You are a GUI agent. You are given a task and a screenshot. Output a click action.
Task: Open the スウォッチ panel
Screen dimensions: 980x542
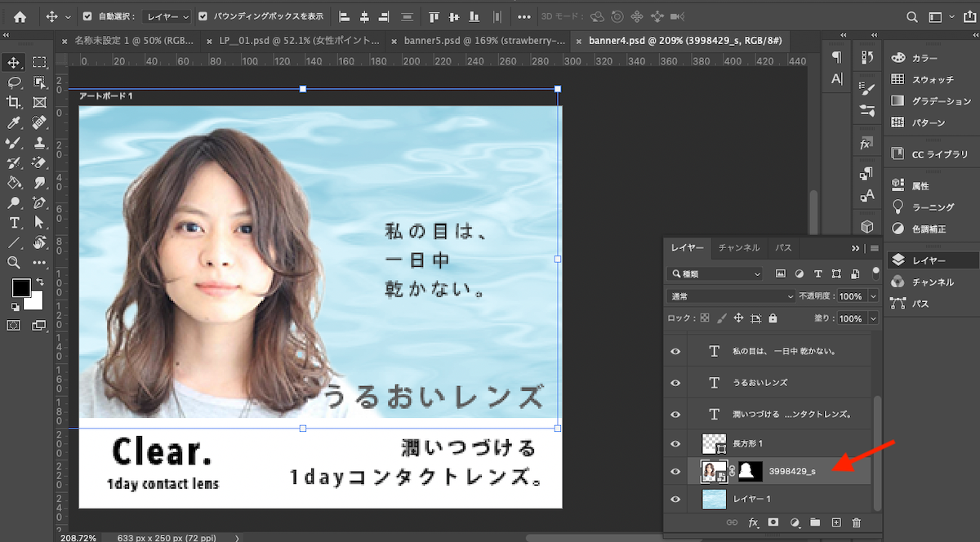(x=933, y=79)
